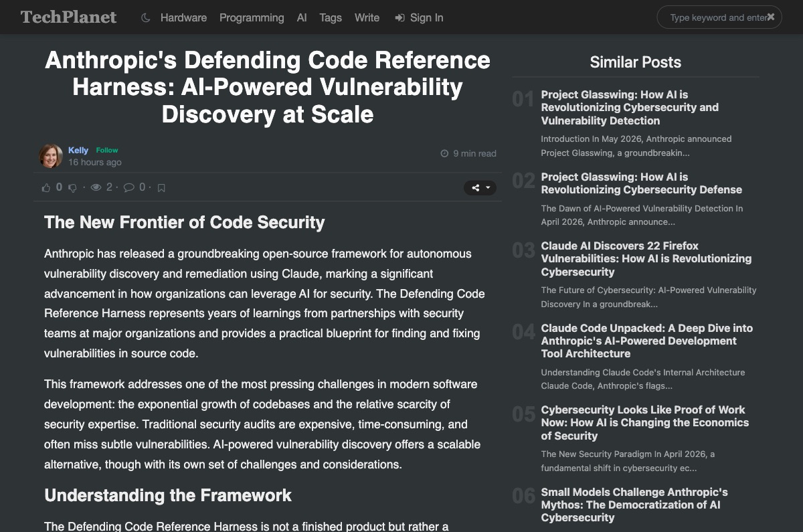
Task: Open Claude AI Discovers 22 Firefox Vulnerabilities post
Action: point(646,259)
